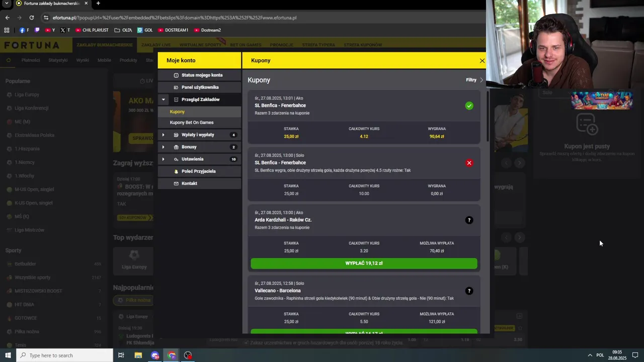Open the GOL bookmark
The image size is (644, 362).
(x=145, y=30)
